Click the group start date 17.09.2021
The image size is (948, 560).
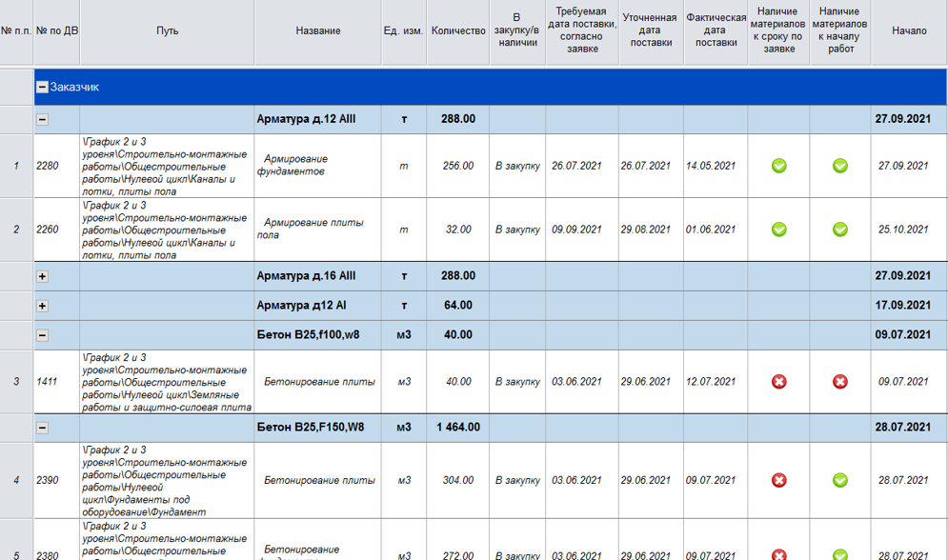(x=903, y=306)
